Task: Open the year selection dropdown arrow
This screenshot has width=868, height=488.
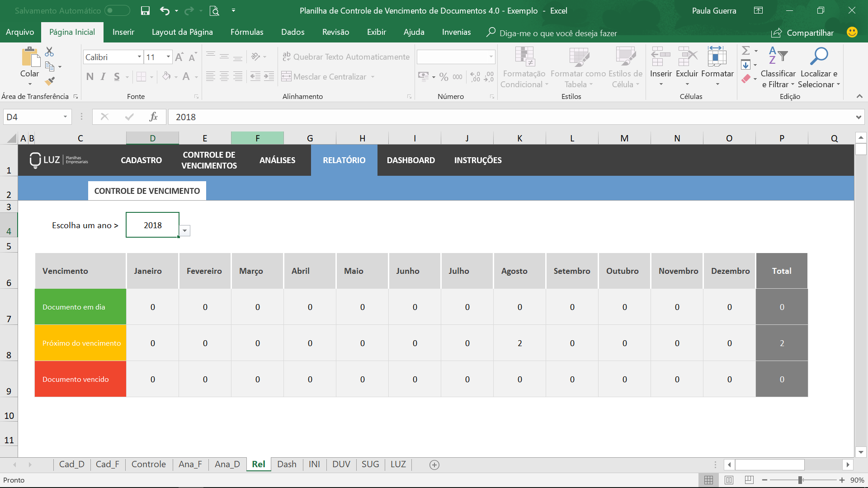Action: click(184, 231)
